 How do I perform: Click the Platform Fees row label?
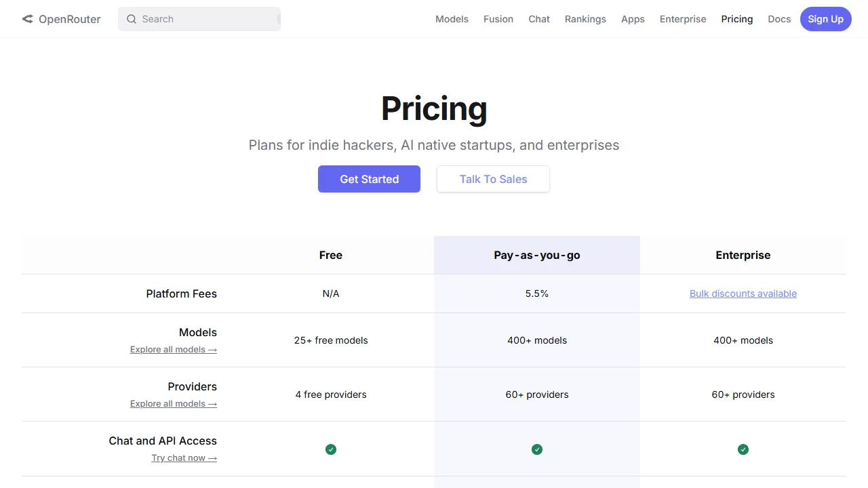click(182, 293)
